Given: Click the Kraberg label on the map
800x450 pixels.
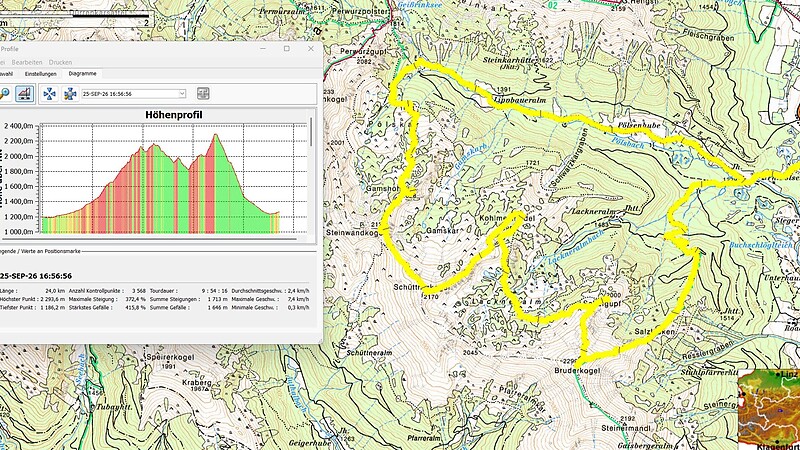Looking at the screenshot, I should coord(196,382).
